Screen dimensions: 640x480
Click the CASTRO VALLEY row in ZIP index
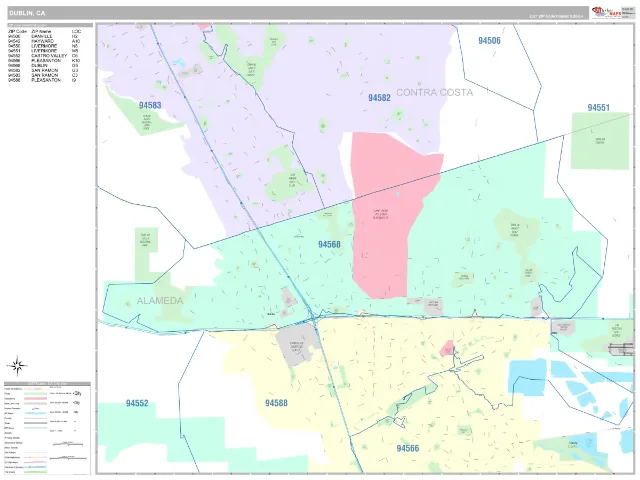coord(44,56)
